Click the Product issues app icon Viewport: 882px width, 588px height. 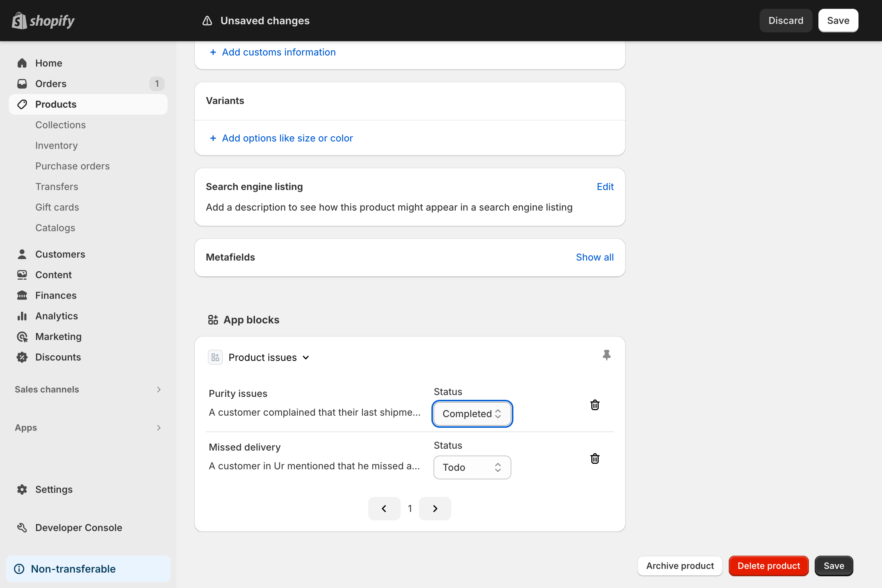point(215,357)
